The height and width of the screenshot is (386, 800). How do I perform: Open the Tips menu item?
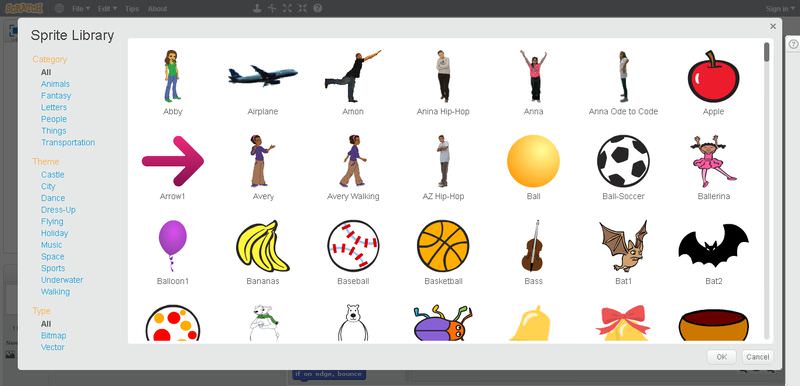click(132, 9)
